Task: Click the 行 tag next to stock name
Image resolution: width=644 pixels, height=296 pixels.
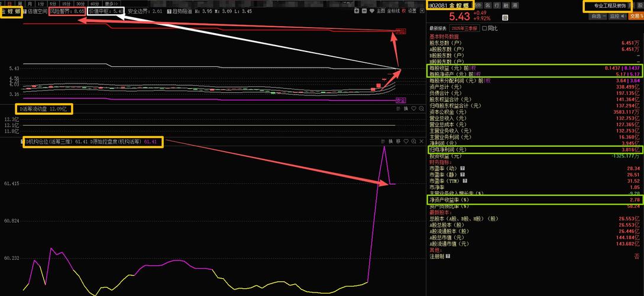Action: coord(496,5)
